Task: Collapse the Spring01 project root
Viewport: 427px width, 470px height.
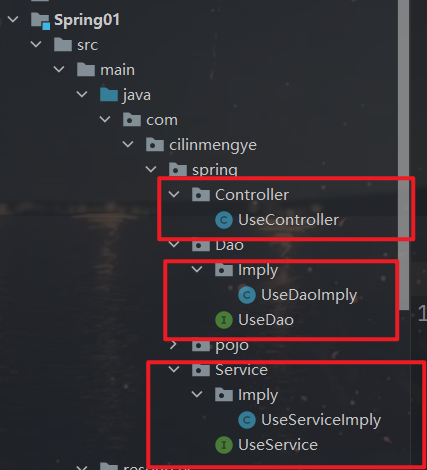Action: (x=13, y=19)
